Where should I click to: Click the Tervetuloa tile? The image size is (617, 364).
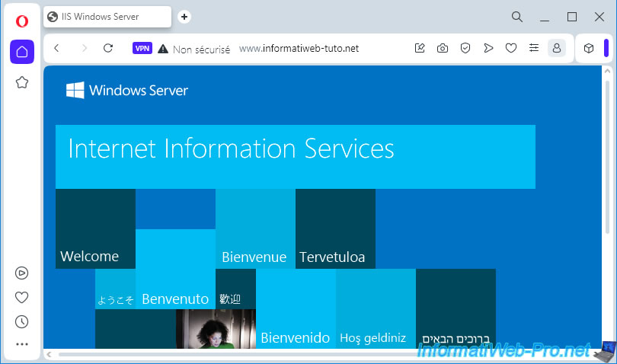click(335, 228)
